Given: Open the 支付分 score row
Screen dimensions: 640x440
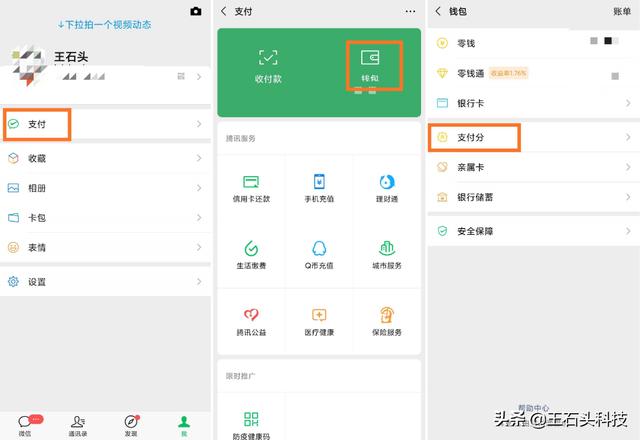Looking at the screenshot, I should pos(534,138).
